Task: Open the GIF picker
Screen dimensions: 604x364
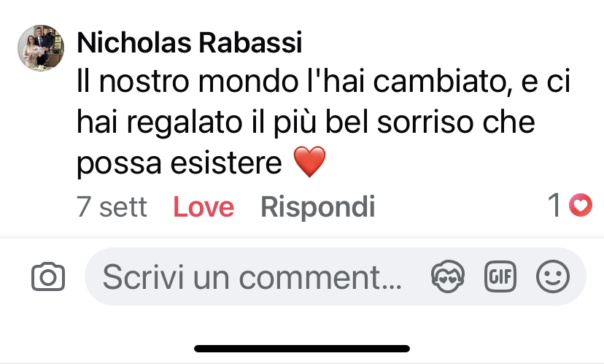Action: [500, 277]
